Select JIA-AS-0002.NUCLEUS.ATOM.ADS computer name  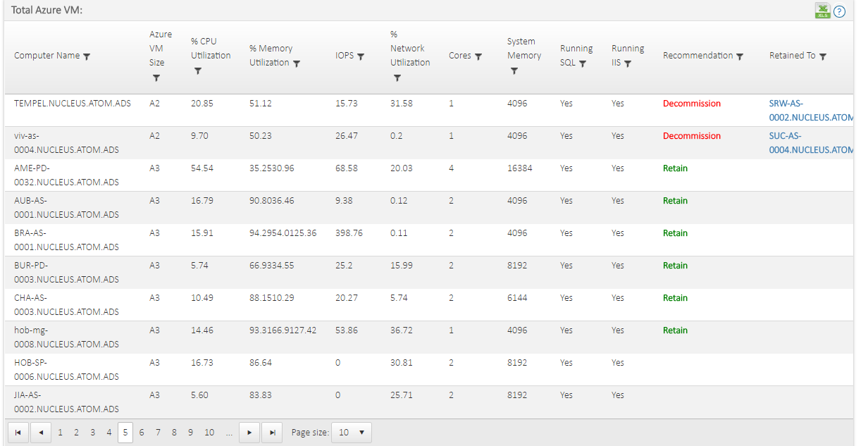(x=66, y=402)
